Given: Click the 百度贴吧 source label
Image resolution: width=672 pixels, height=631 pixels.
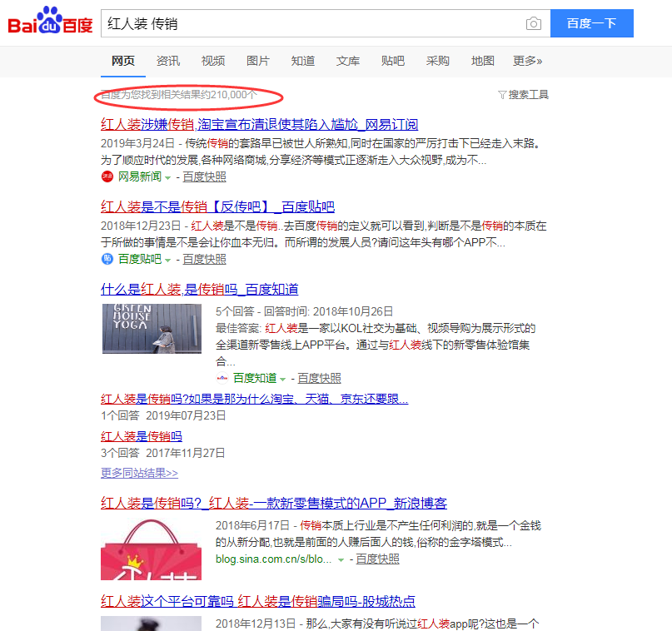Looking at the screenshot, I should [140, 259].
